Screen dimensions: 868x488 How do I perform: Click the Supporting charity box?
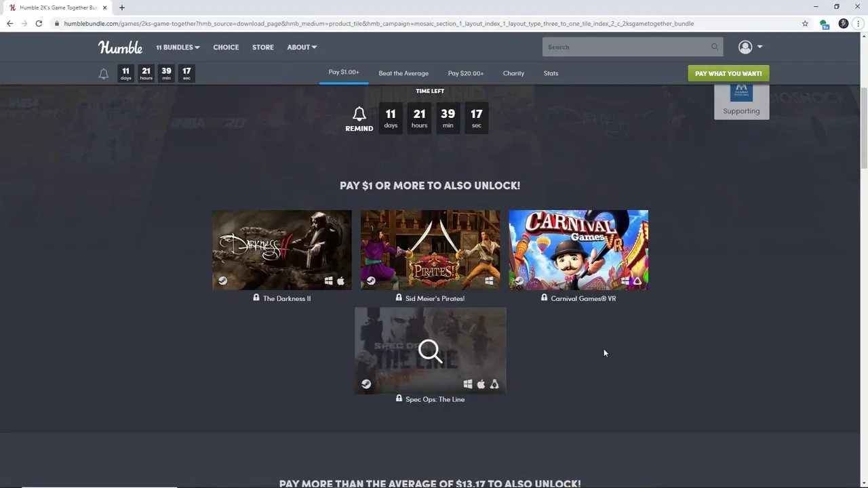click(741, 102)
